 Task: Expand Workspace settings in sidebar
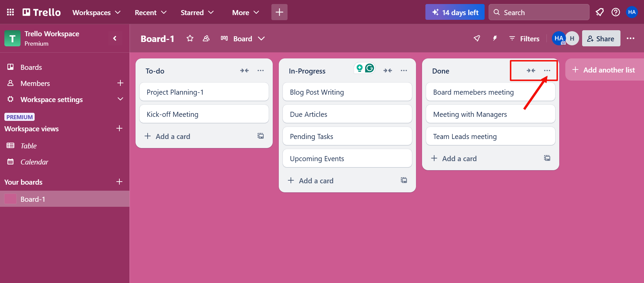click(120, 99)
